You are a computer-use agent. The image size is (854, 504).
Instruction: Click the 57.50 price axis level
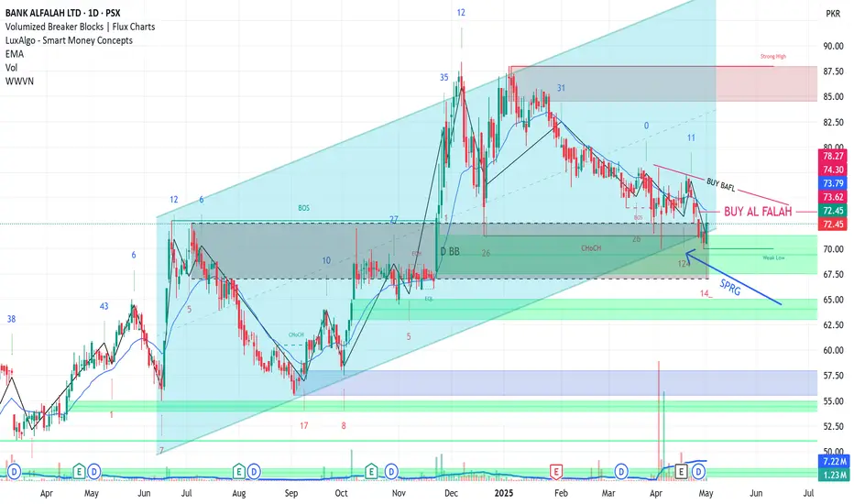click(833, 376)
